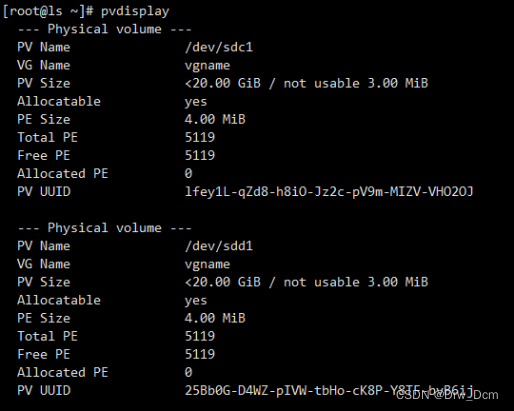
Task: Click PV Size value for /dev/sdd1
Action: click(306, 282)
